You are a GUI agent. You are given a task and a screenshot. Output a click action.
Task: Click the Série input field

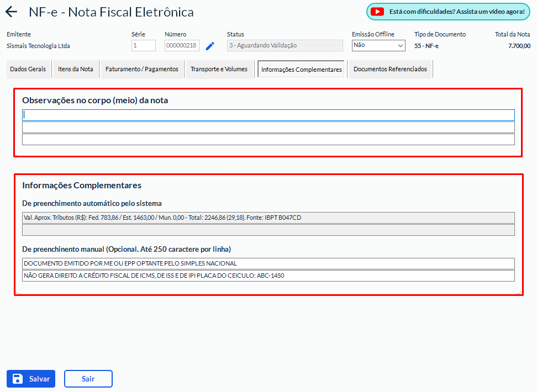(x=143, y=46)
